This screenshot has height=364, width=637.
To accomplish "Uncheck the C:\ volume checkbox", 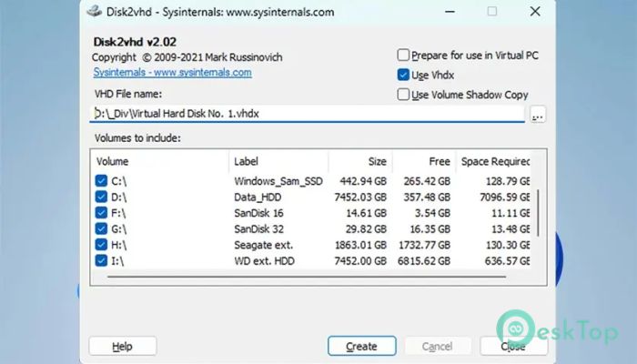I will tap(101, 181).
